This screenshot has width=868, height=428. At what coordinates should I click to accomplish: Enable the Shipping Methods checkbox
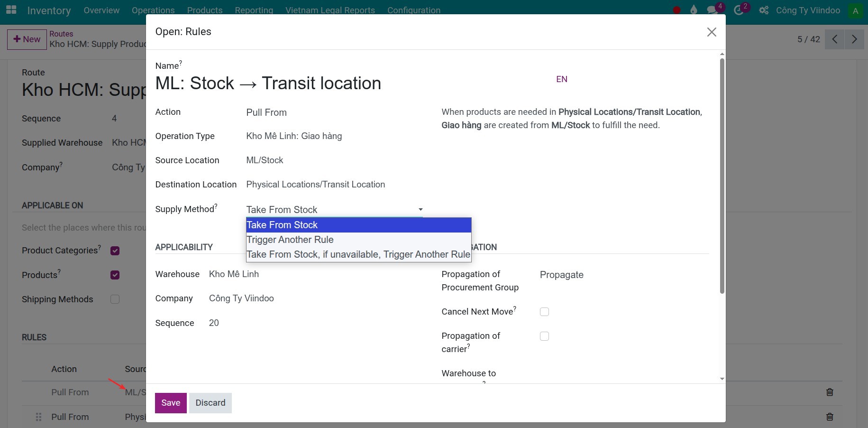click(115, 299)
